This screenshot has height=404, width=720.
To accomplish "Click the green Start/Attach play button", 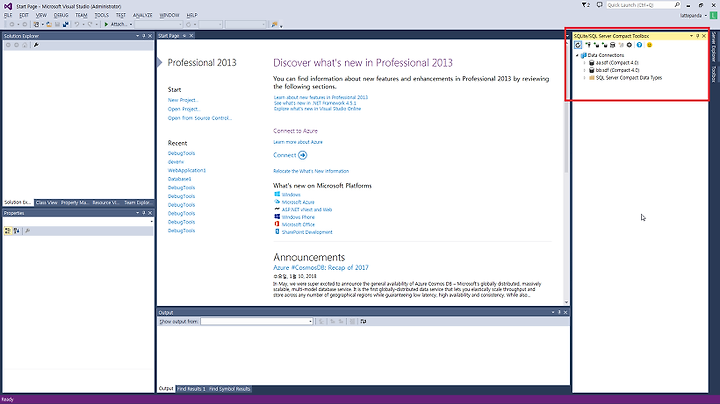I will pos(106,24).
